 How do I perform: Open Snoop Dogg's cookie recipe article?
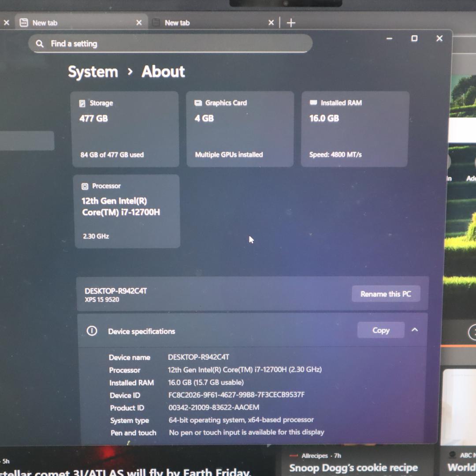(353, 468)
